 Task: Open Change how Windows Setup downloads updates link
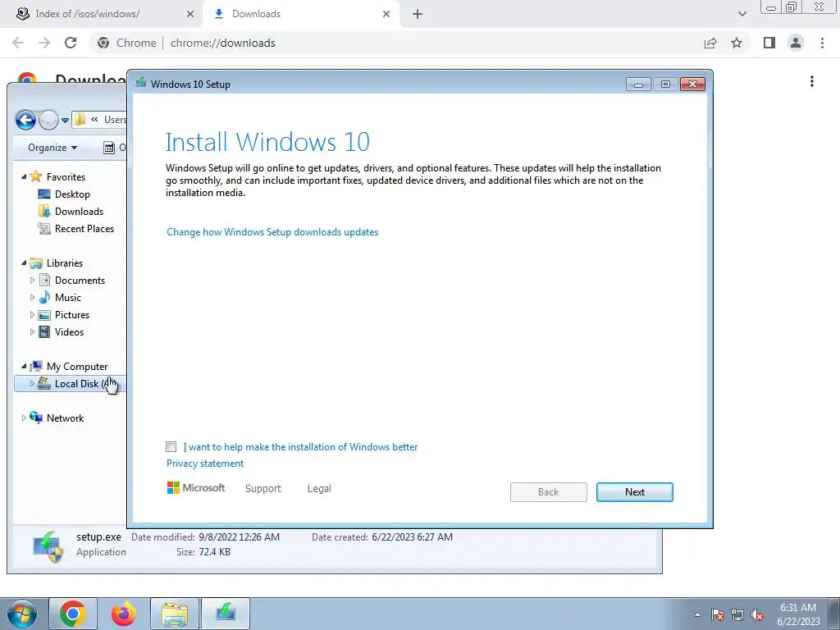[272, 232]
